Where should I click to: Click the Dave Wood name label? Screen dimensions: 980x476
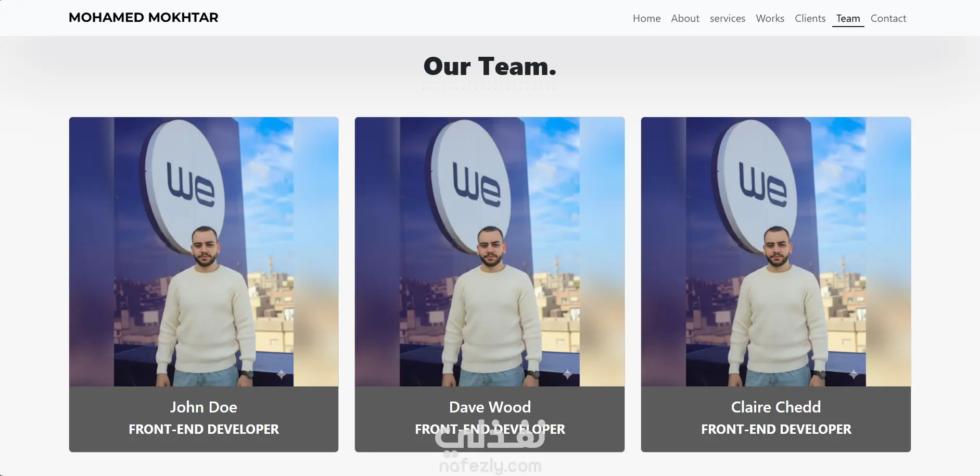pyautogui.click(x=490, y=407)
